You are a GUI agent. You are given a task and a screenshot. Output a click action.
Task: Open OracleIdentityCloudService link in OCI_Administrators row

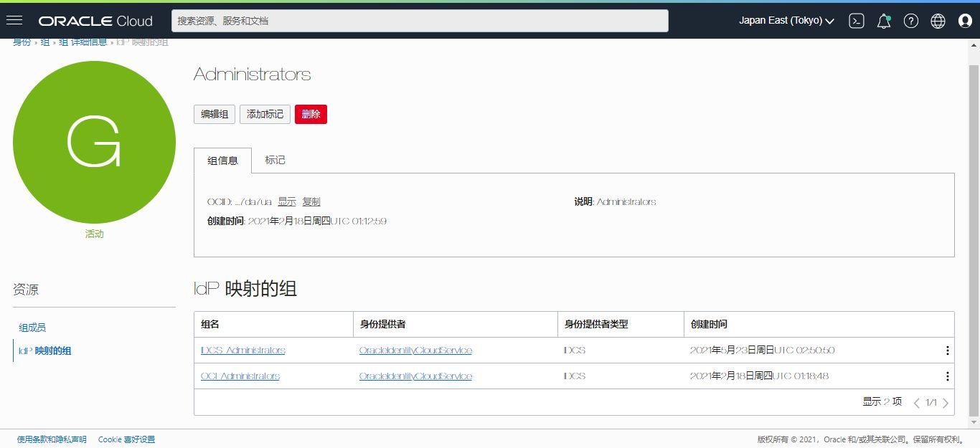(x=415, y=376)
